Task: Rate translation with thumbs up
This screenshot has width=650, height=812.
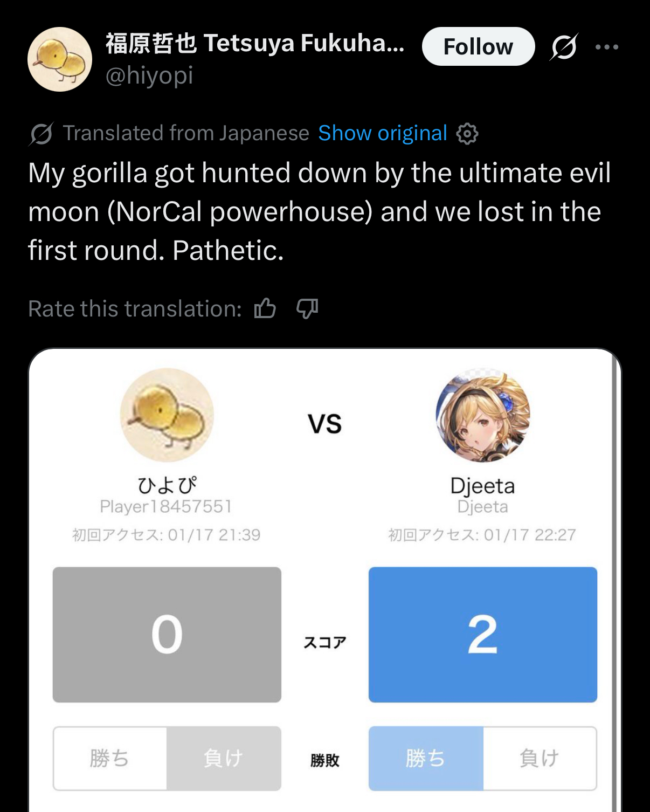Action: tap(265, 308)
